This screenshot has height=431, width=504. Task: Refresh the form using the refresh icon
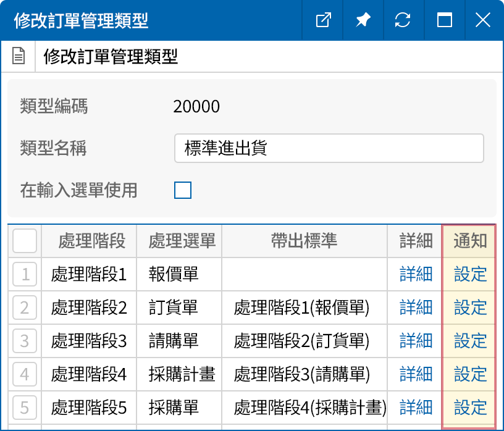click(403, 20)
